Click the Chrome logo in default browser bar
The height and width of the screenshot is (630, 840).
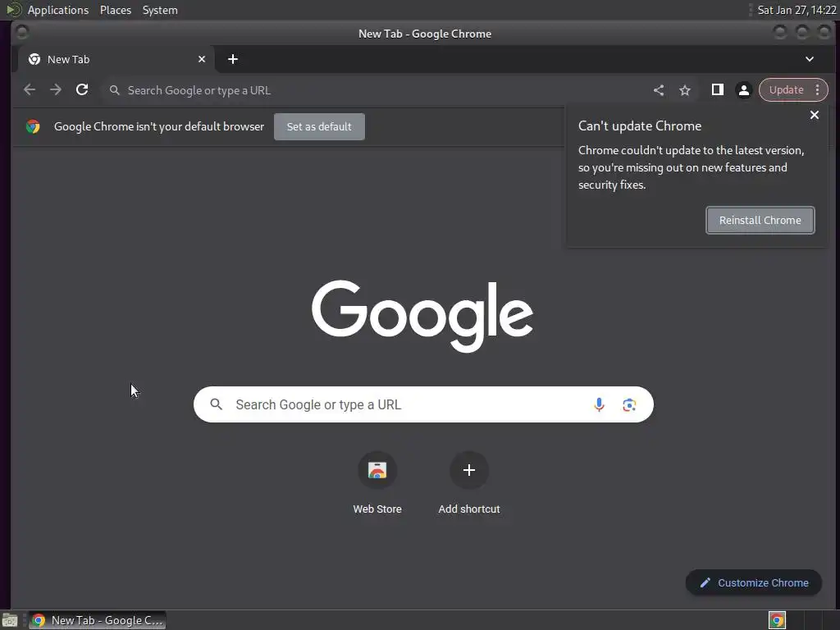pos(33,127)
